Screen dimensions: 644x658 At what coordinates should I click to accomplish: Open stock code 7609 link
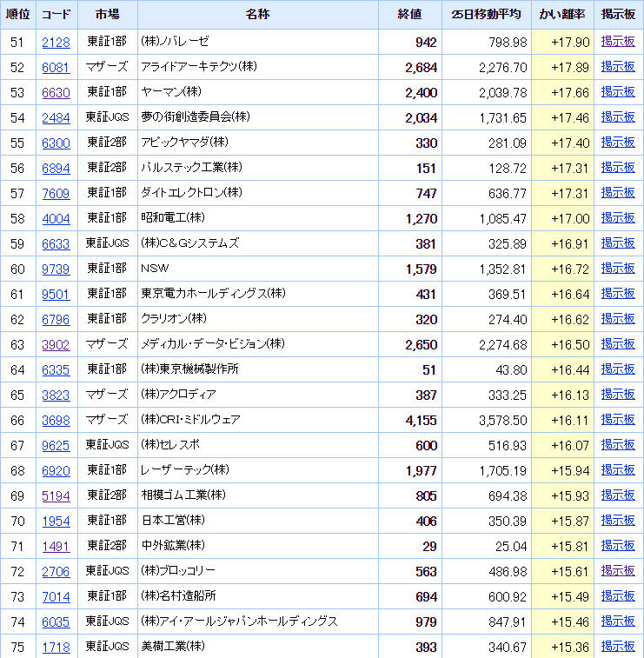click(x=56, y=194)
